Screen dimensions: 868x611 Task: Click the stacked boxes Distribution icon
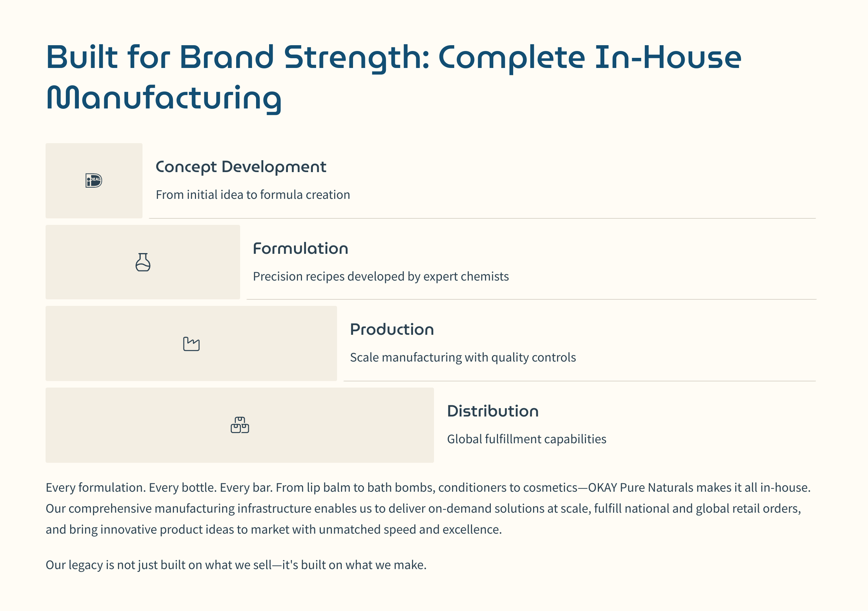(240, 425)
